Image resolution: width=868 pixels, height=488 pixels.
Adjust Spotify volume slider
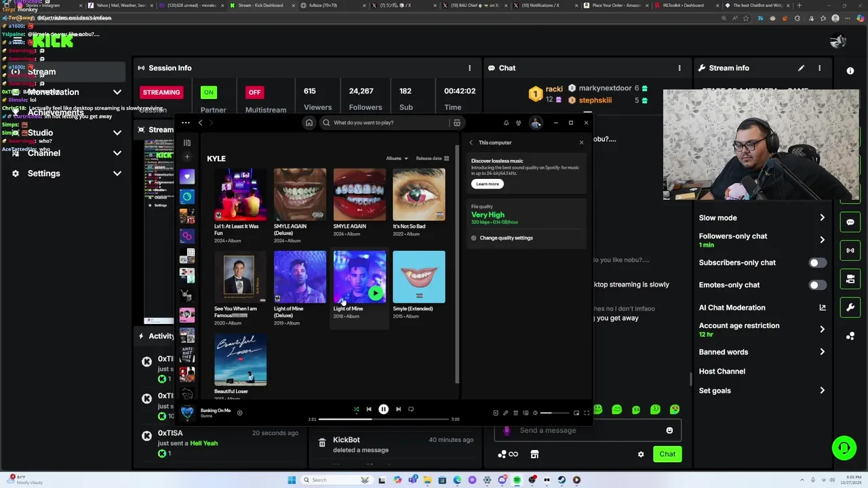[555, 413]
